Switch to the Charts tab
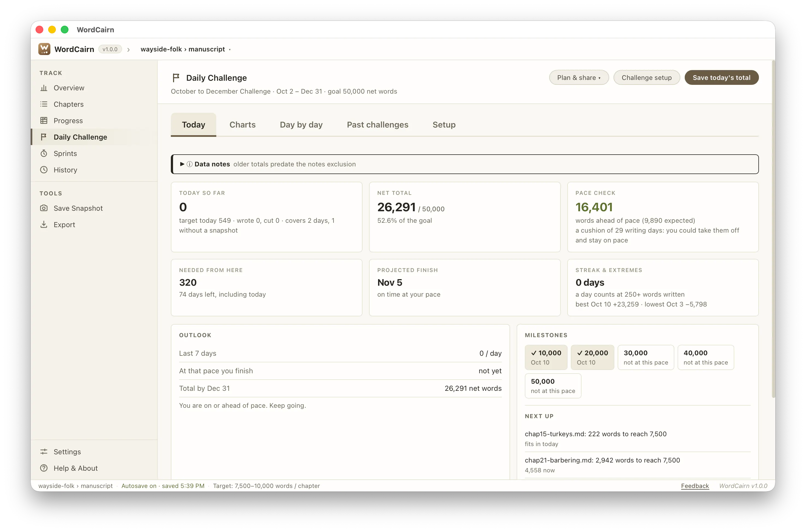 coord(242,125)
